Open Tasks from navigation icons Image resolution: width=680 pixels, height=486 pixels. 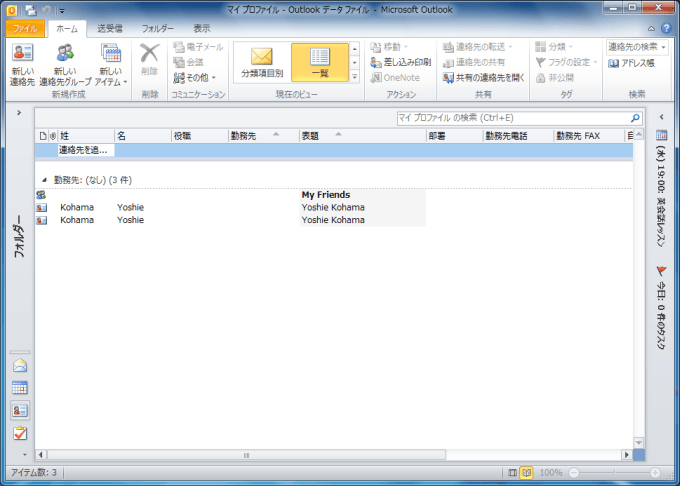click(x=20, y=433)
